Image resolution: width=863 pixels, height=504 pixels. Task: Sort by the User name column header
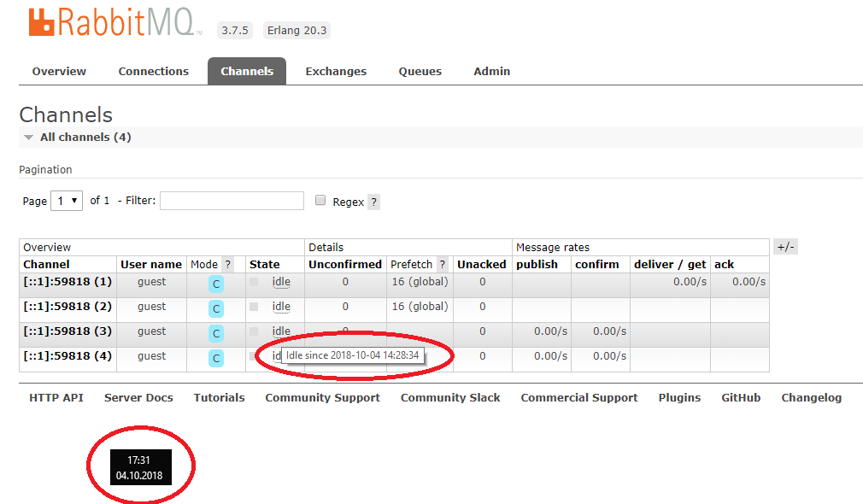pos(150,265)
